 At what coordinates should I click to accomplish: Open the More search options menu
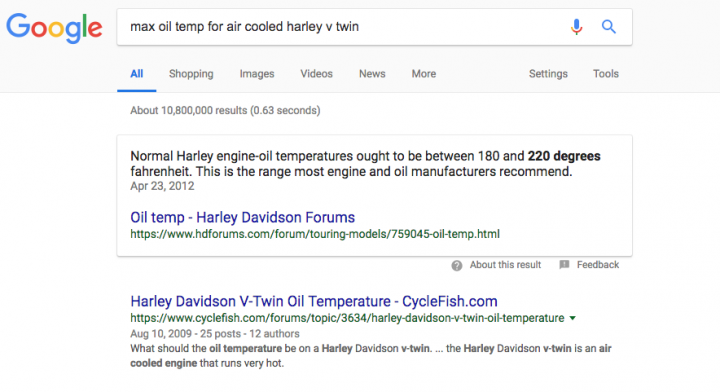tap(424, 73)
